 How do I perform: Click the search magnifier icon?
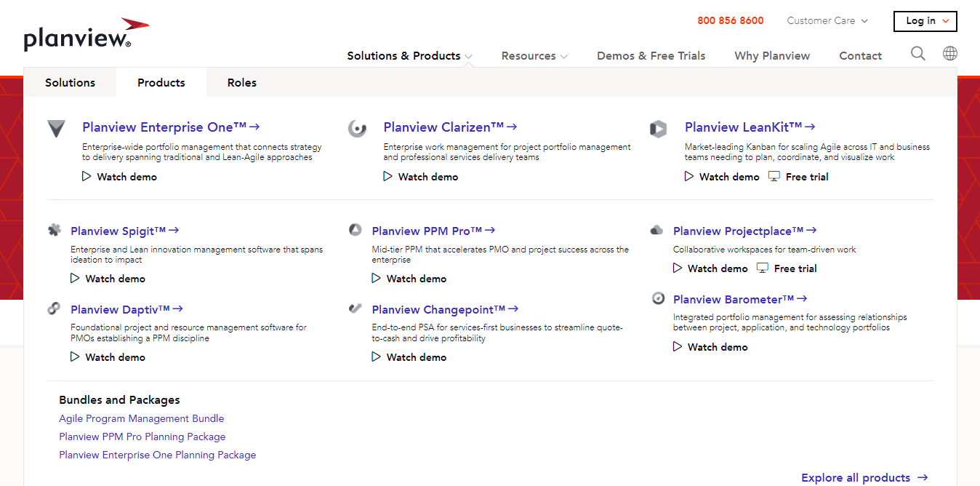[918, 54]
